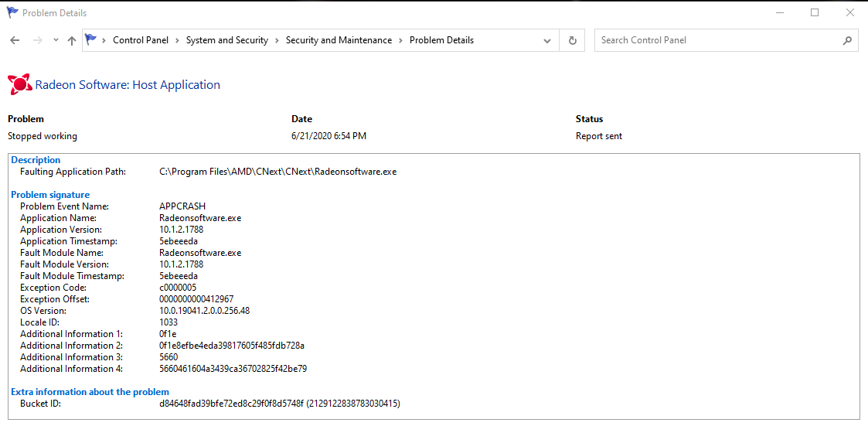Viewport: 868px width, 426px height.
Task: Open the Security and Maintenance breadcrumb
Action: tap(339, 40)
